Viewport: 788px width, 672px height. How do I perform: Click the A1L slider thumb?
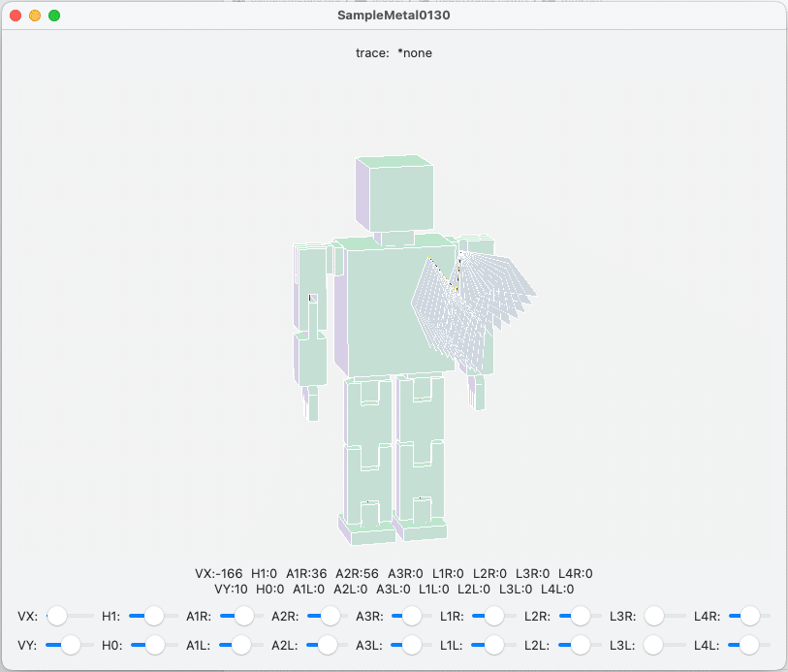click(x=241, y=644)
